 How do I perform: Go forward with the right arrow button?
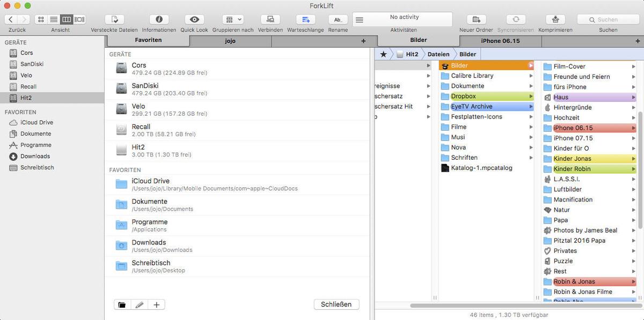[24, 19]
